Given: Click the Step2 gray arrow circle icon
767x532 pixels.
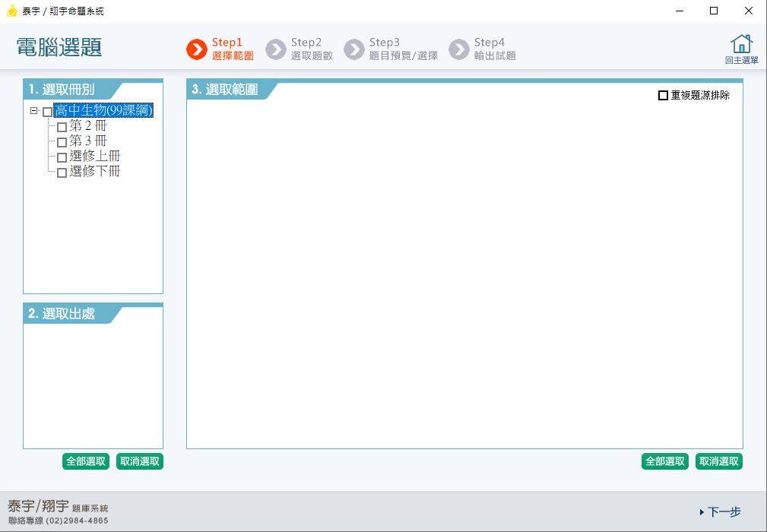Looking at the screenshot, I should 276,49.
